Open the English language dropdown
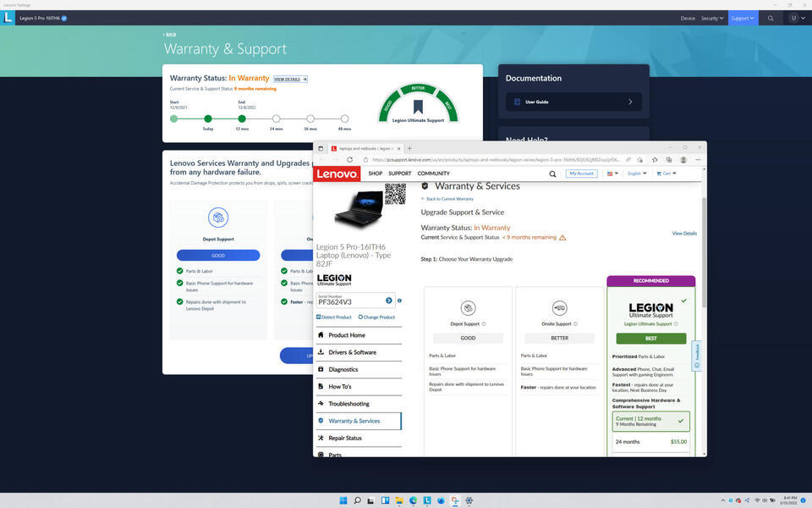812x508 pixels. 637,174
